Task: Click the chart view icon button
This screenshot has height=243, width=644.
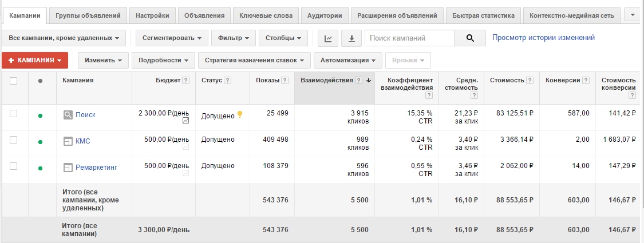Action: tap(328, 38)
